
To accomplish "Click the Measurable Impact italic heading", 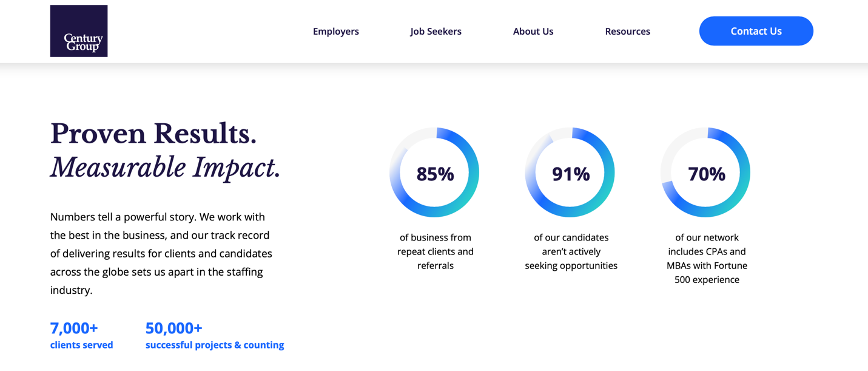I will [165, 168].
